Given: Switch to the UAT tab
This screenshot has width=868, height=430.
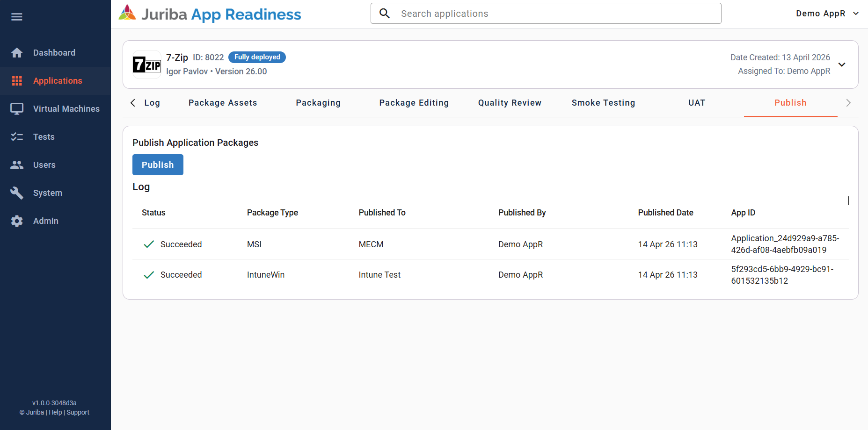Looking at the screenshot, I should tap(697, 103).
